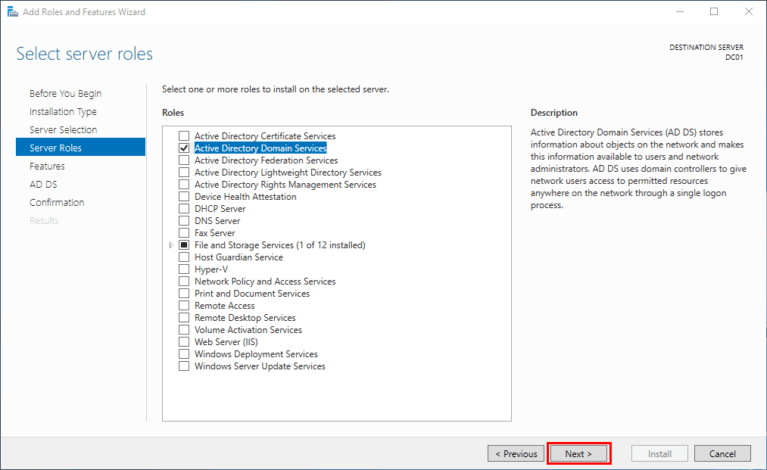Highlight Network Policy and Access Services label
Image resolution: width=767 pixels, height=470 pixels.
265,281
